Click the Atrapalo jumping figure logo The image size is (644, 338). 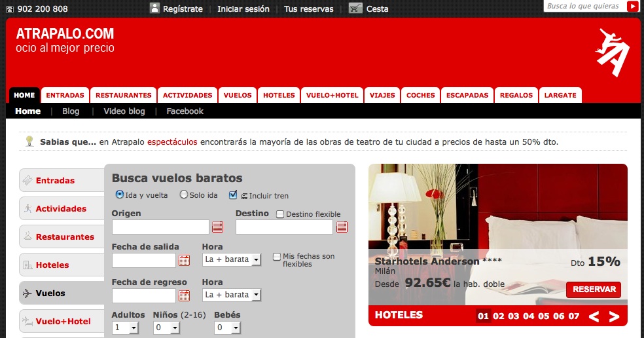click(613, 52)
